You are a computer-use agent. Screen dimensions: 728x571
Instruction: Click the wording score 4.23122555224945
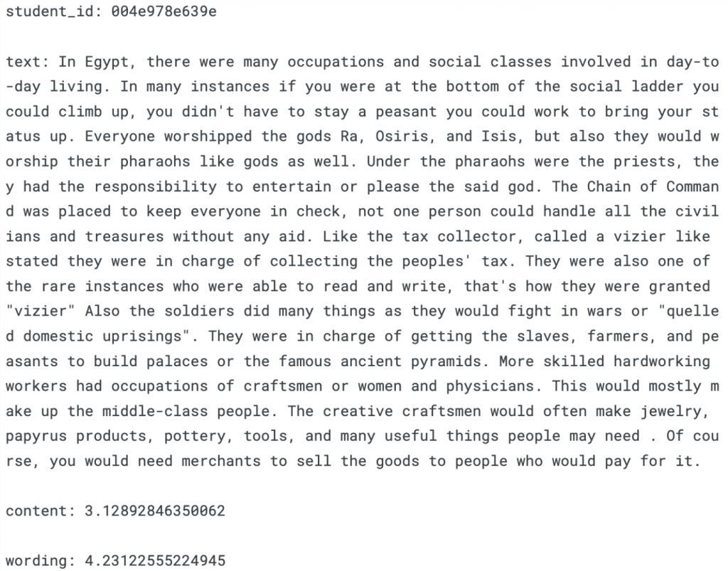click(x=155, y=561)
